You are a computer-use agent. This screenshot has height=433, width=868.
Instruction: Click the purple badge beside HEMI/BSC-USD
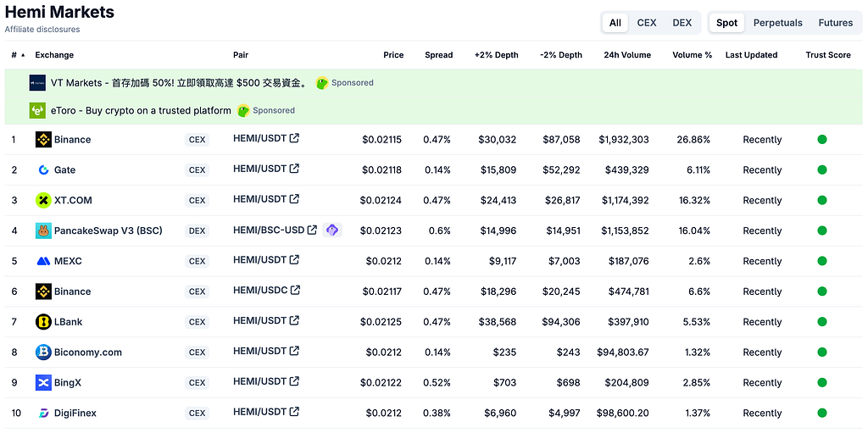(332, 230)
